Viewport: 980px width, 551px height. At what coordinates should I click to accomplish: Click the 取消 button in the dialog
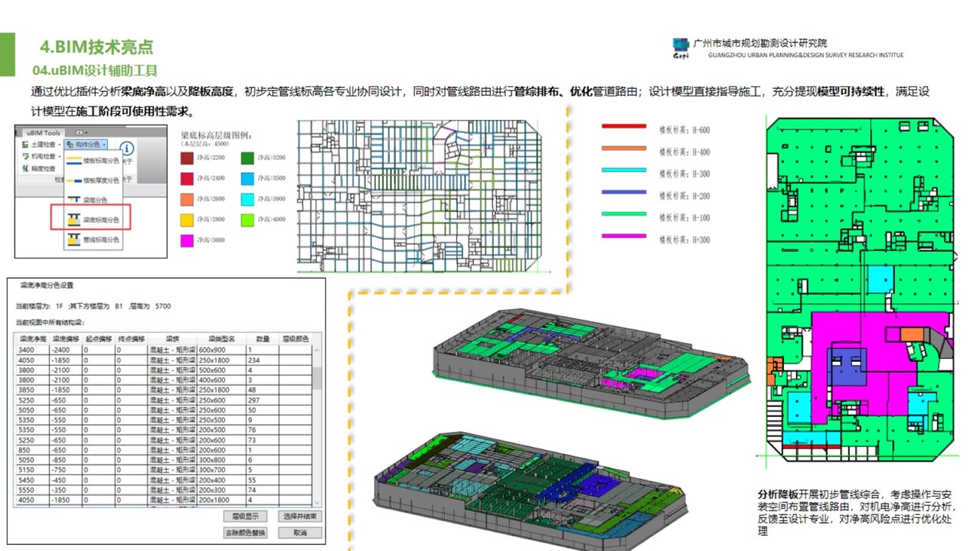tap(300, 533)
